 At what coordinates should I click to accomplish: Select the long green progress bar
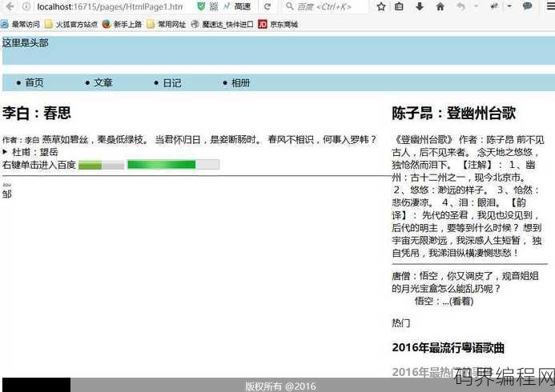174,165
